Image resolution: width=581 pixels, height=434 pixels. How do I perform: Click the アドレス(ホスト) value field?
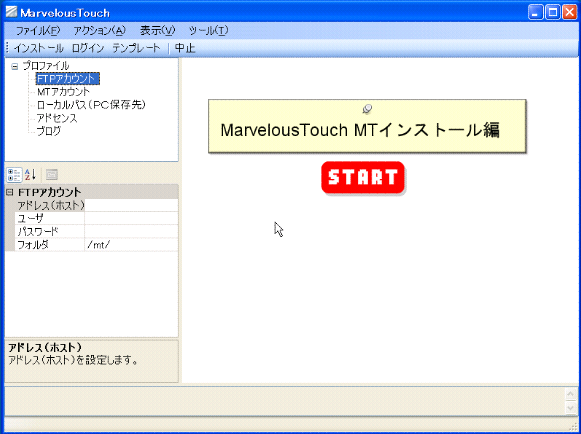tap(131, 205)
